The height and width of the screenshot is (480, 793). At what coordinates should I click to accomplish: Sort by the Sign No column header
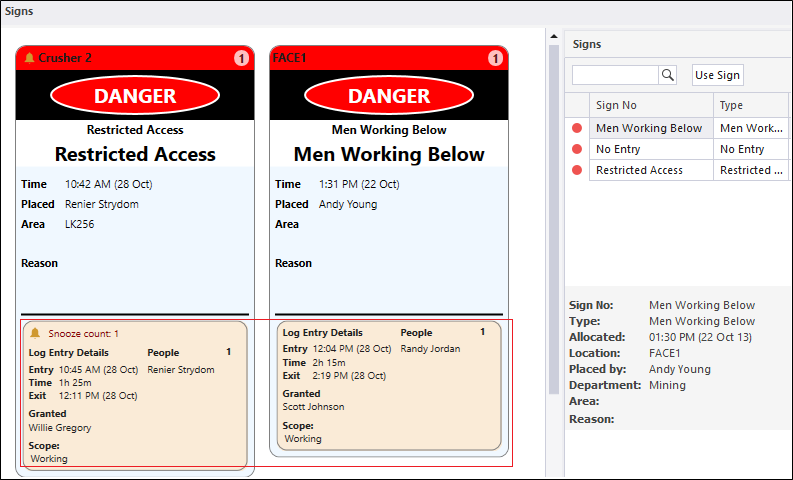[x=651, y=105]
